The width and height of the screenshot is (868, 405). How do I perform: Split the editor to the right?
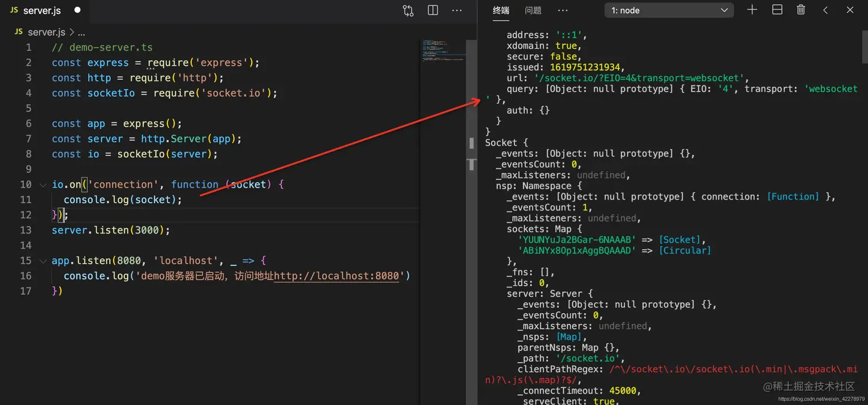tap(433, 10)
